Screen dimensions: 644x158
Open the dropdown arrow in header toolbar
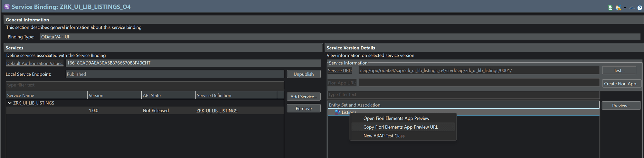625,8
